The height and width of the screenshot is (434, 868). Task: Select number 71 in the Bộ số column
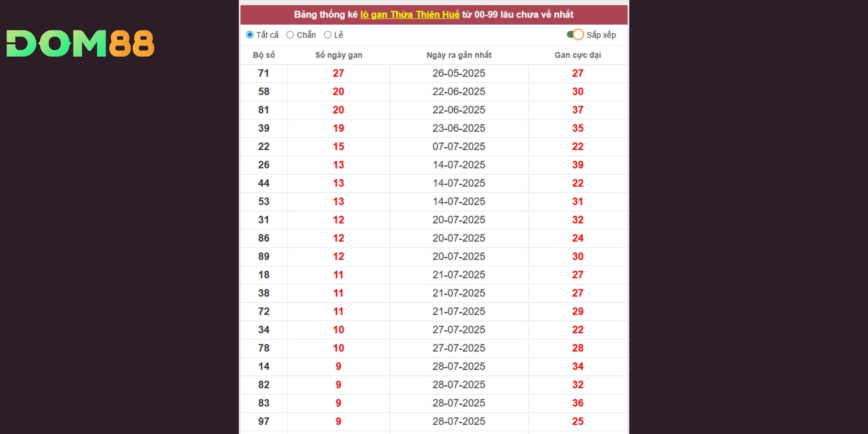[264, 73]
